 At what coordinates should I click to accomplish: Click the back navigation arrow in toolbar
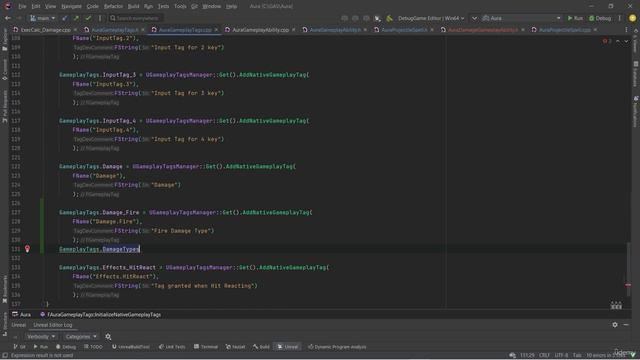pos(7,18)
